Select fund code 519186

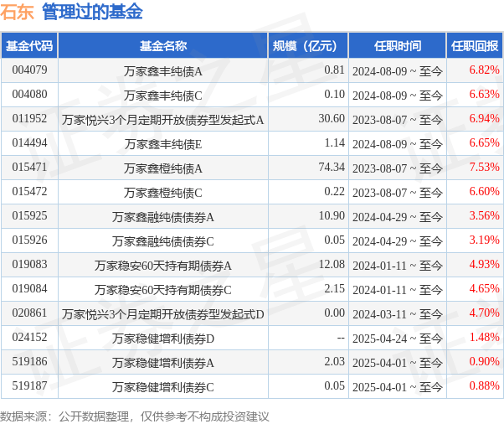(29, 361)
